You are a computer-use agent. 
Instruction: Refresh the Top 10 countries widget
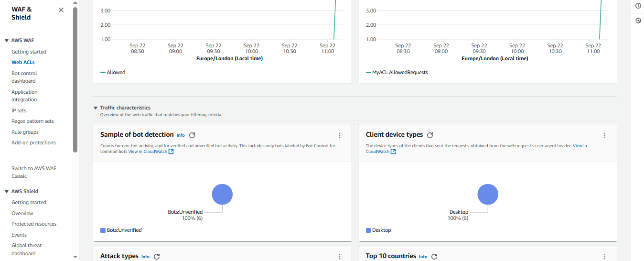tap(434, 256)
